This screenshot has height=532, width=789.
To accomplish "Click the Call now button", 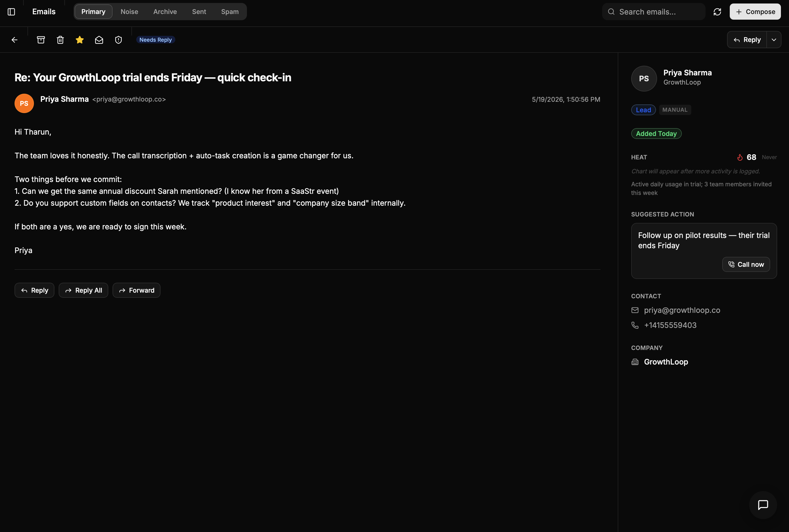I will (x=746, y=264).
